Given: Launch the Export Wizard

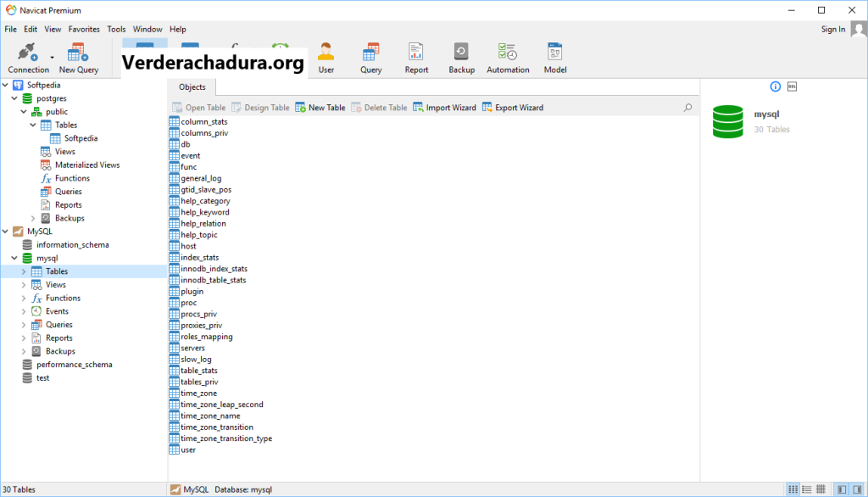Looking at the screenshot, I should (x=513, y=108).
